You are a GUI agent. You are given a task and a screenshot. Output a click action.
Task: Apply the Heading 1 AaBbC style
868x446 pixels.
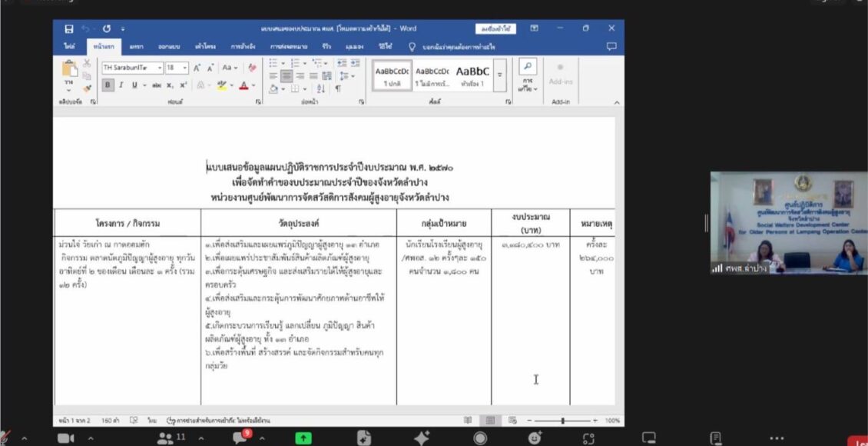(472, 76)
